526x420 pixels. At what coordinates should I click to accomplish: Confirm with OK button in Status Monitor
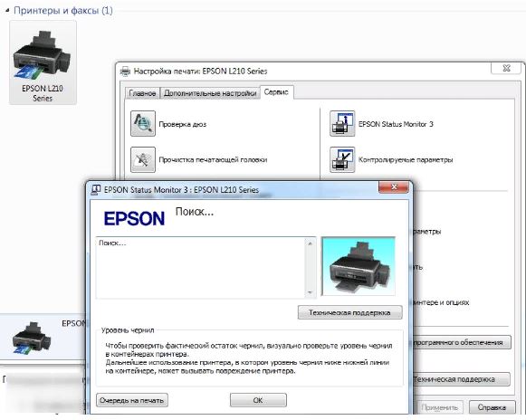(x=258, y=400)
